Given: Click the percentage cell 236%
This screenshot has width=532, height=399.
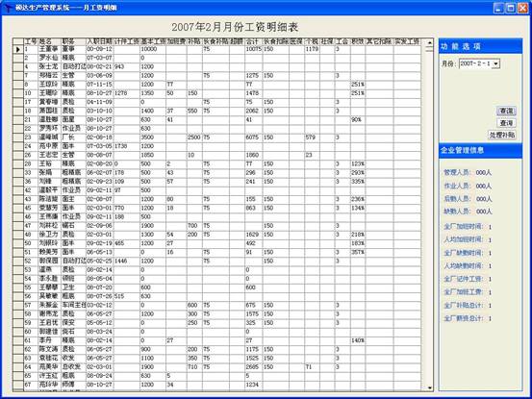Looking at the screenshot, I should (358, 199).
